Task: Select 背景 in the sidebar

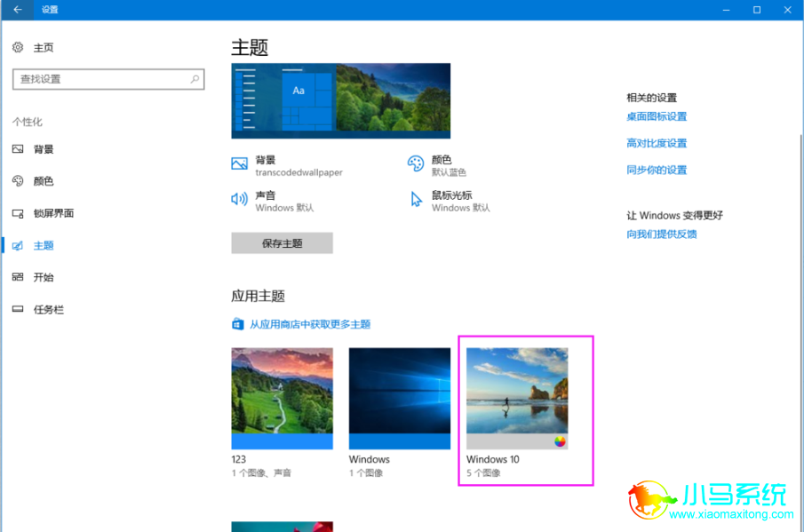Action: pyautogui.click(x=44, y=149)
